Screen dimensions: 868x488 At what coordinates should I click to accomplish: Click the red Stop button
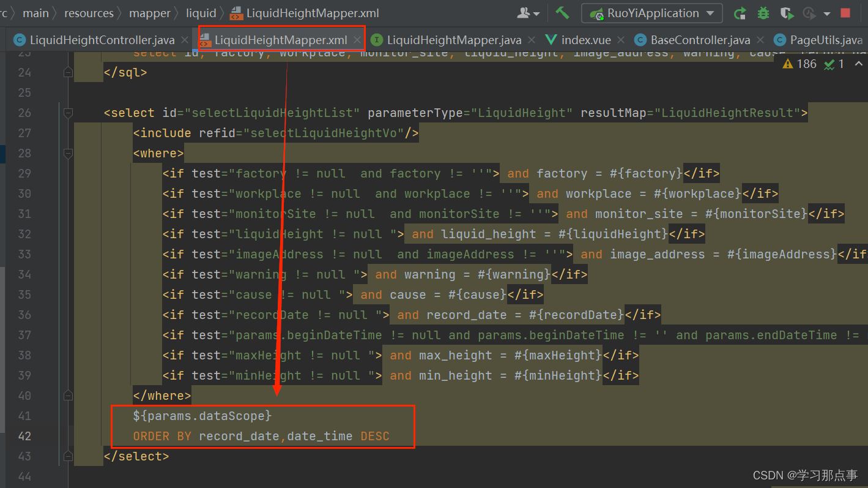[845, 13]
